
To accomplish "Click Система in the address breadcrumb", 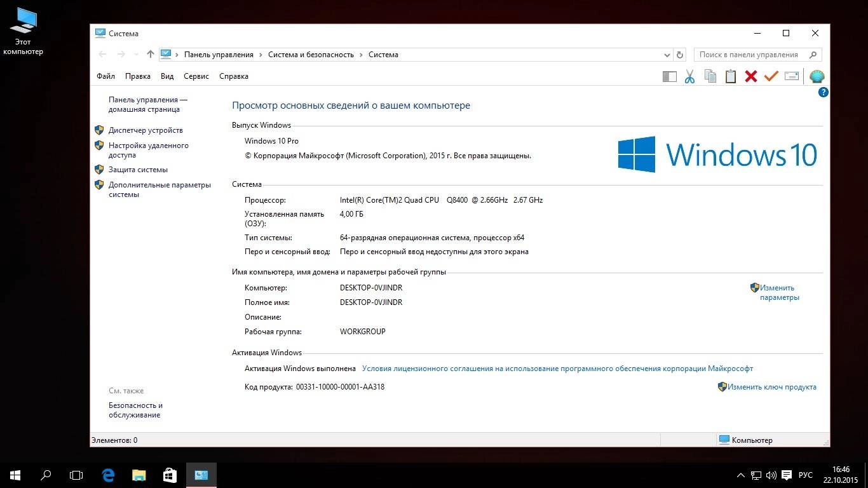I will click(x=383, y=55).
